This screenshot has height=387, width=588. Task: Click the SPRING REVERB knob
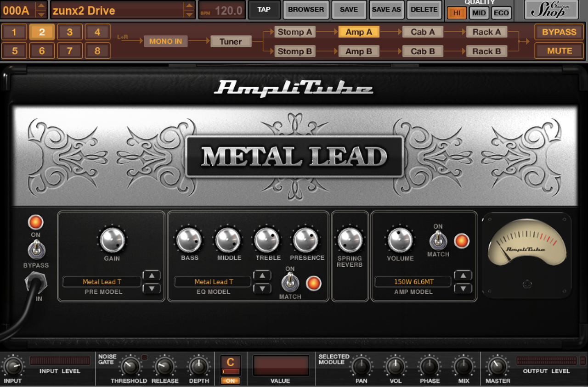(x=350, y=240)
